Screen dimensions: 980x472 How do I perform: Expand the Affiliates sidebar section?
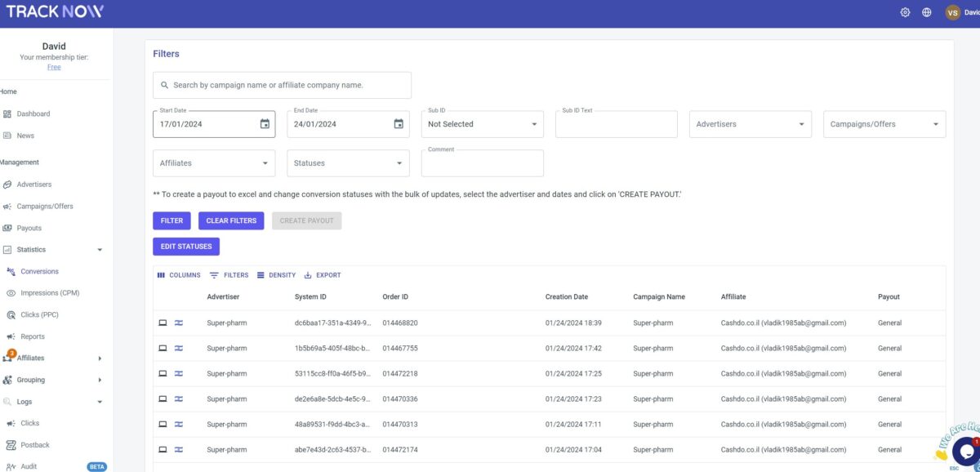tap(34, 358)
